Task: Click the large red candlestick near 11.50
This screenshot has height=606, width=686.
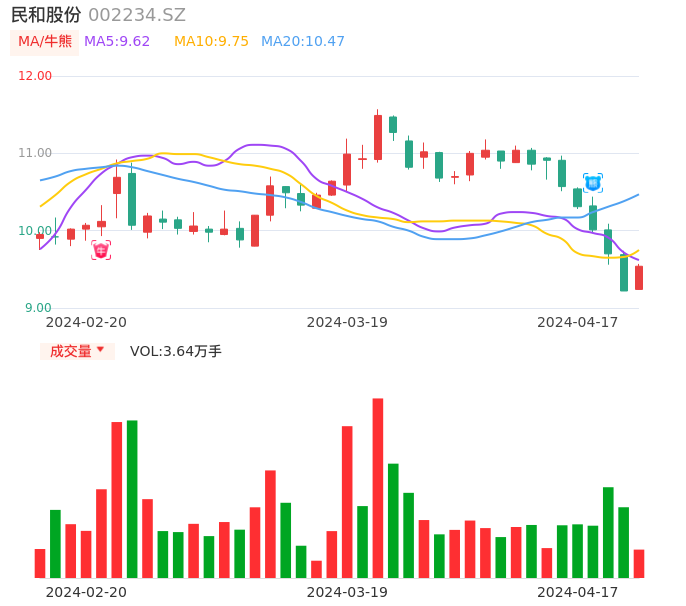Action: tap(378, 137)
